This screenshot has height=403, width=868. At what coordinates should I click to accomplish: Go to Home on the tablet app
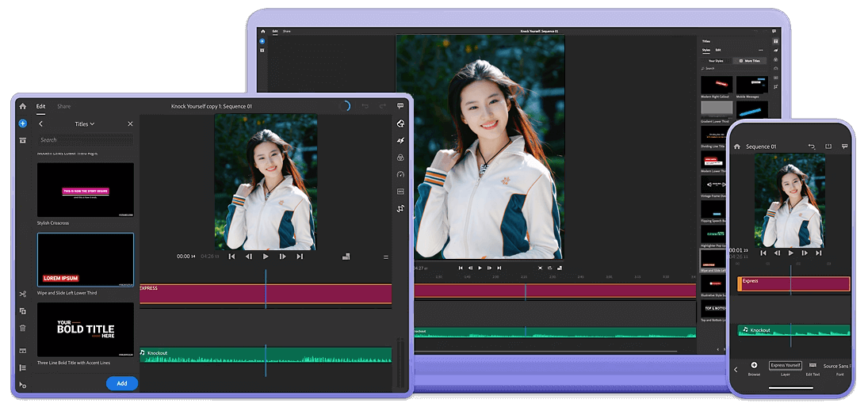coord(22,106)
